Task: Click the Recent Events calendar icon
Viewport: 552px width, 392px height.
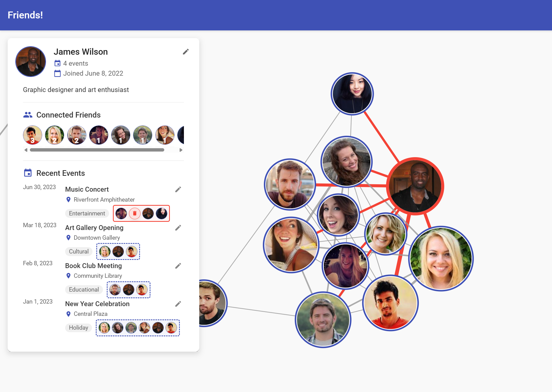Action: pyautogui.click(x=28, y=173)
